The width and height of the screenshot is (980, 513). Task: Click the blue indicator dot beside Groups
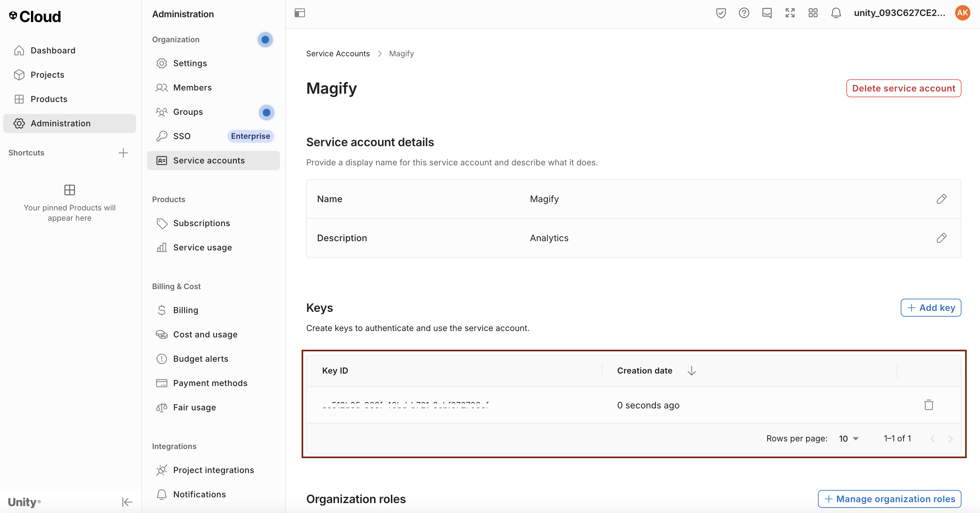coord(266,112)
